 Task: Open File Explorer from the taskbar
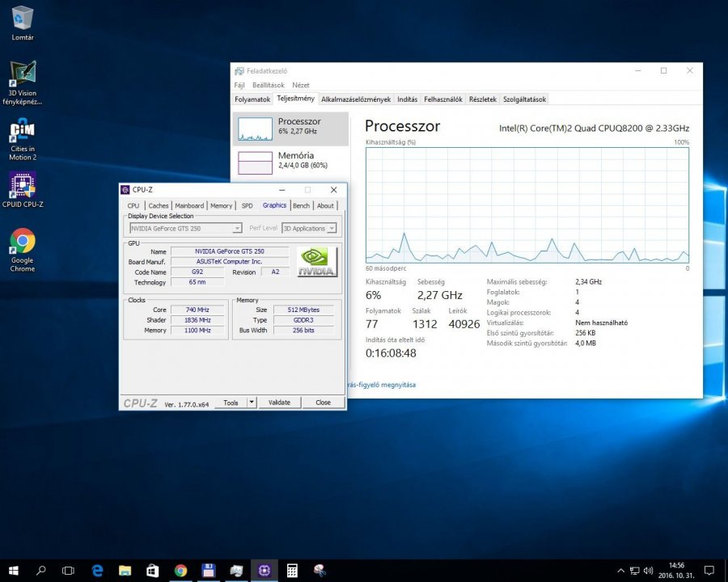pos(125,571)
